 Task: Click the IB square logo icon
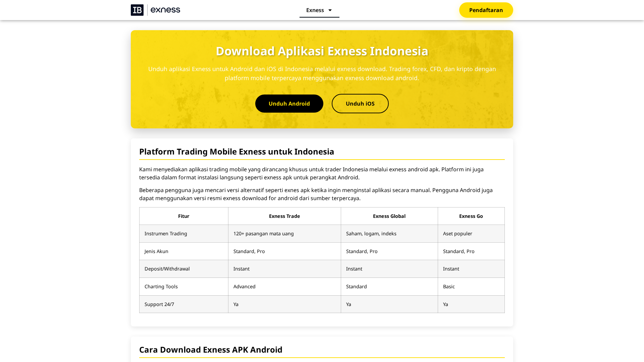tap(137, 10)
